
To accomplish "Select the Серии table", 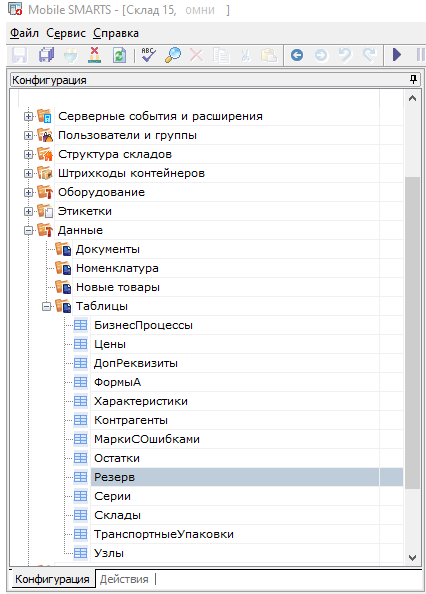I will (x=112, y=496).
